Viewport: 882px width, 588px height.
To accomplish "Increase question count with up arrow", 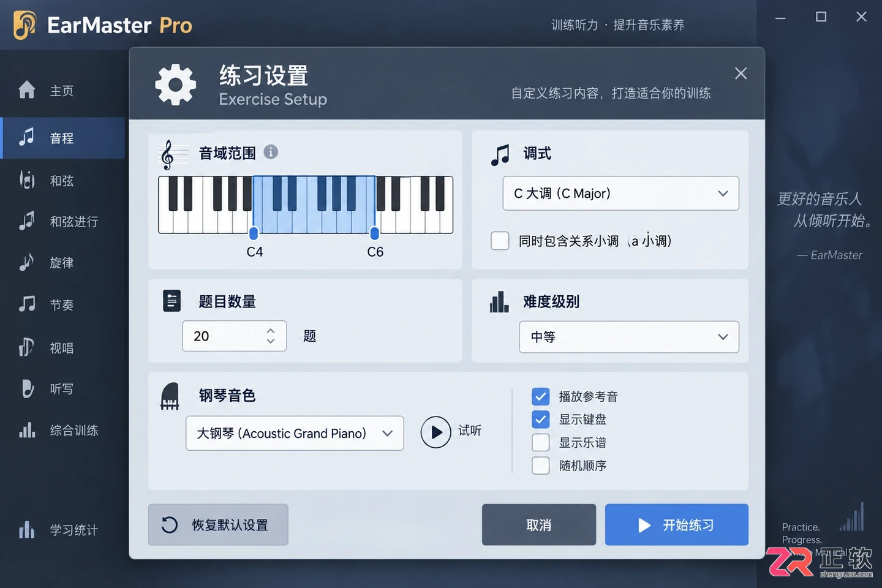I will coord(271,331).
